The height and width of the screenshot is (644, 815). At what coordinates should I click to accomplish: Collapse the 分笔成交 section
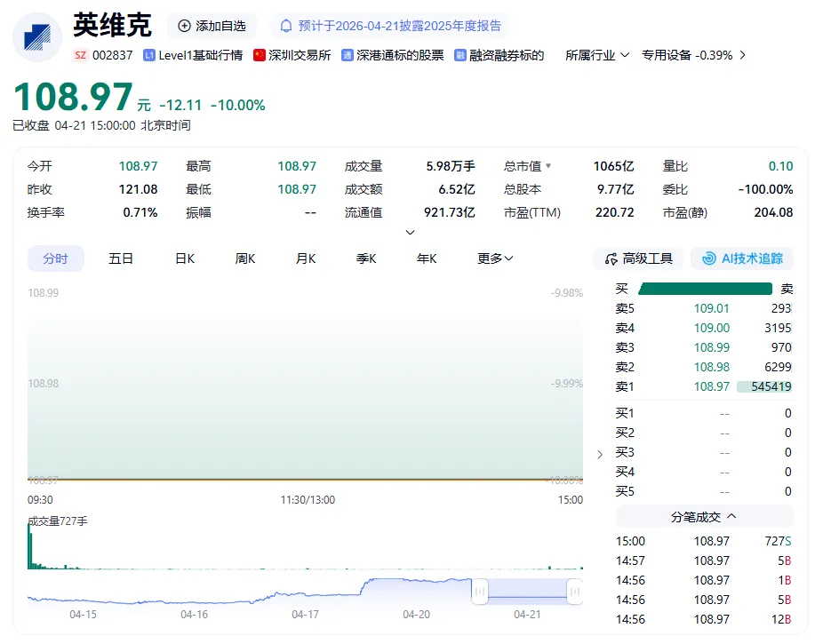click(704, 517)
